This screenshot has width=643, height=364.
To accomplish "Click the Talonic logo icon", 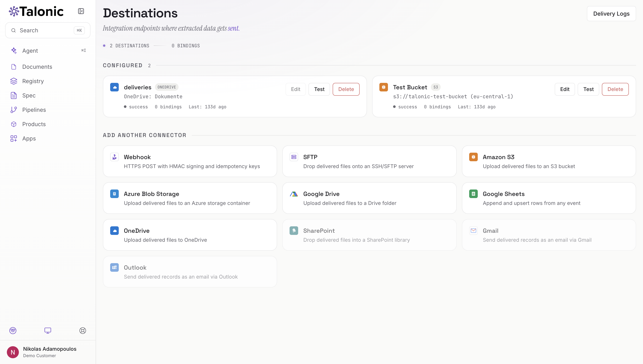I will point(14,11).
